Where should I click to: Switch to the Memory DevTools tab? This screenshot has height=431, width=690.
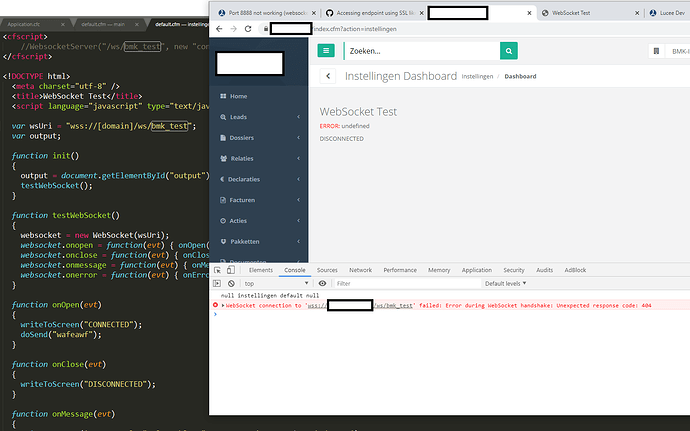click(439, 270)
